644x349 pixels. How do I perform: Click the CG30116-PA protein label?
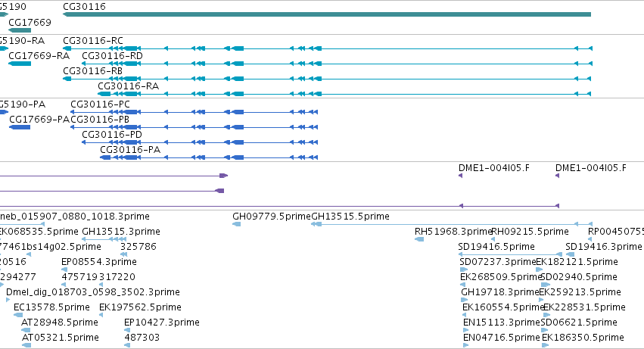[x=130, y=150]
